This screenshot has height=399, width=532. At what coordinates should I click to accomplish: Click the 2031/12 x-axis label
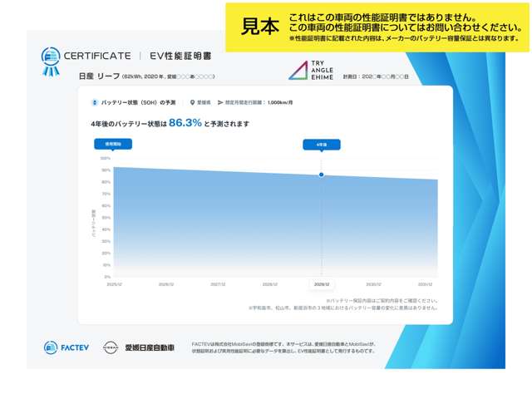(425, 284)
